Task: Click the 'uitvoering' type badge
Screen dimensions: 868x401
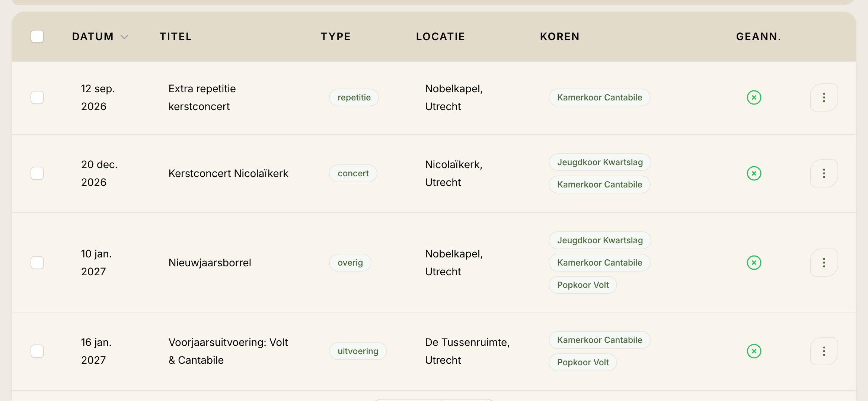Action: [x=358, y=351]
